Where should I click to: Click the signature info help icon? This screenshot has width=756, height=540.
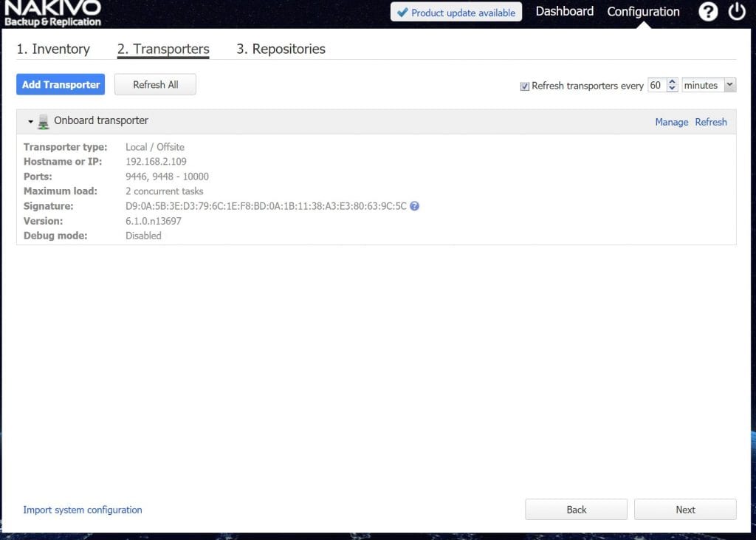point(415,206)
